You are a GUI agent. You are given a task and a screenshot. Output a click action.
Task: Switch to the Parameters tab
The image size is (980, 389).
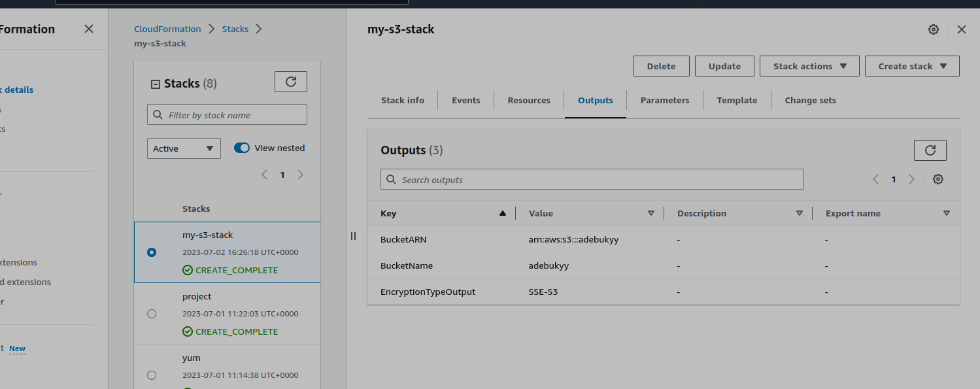[664, 100]
